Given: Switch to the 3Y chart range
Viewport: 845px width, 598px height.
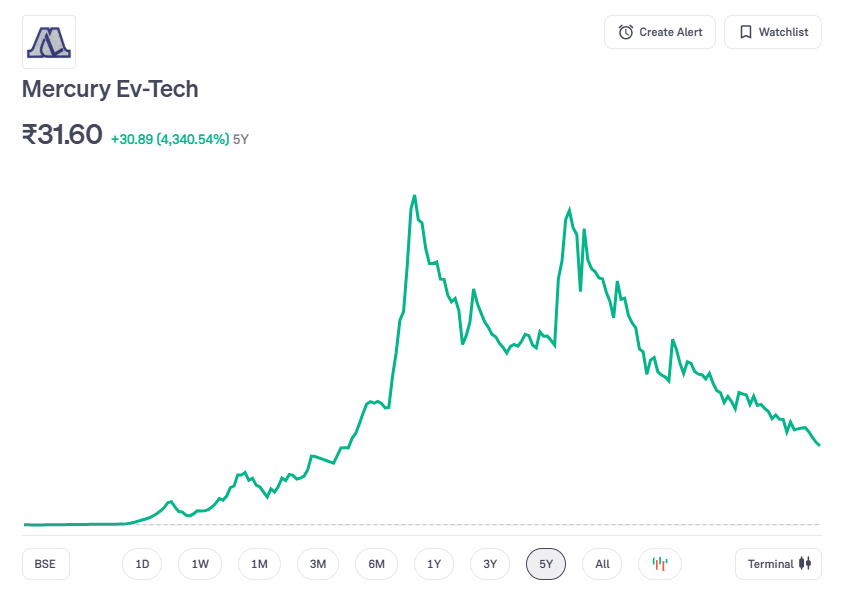Looking at the screenshot, I should [x=490, y=564].
